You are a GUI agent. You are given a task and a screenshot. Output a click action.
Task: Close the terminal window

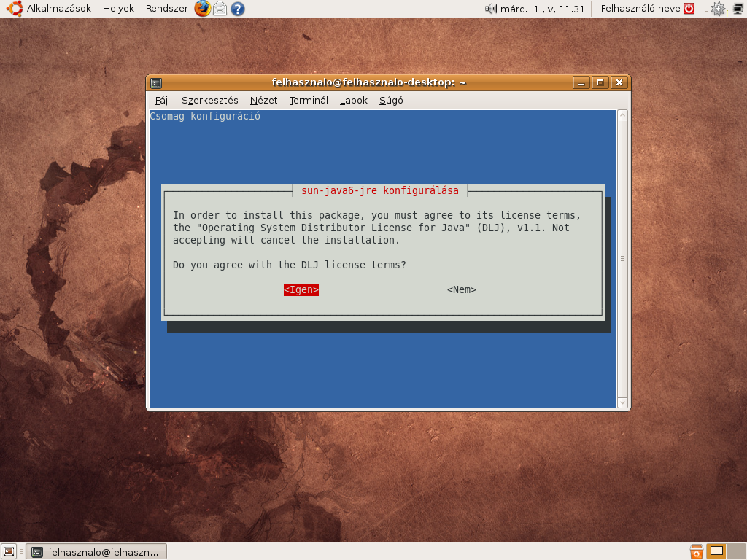tap(619, 83)
